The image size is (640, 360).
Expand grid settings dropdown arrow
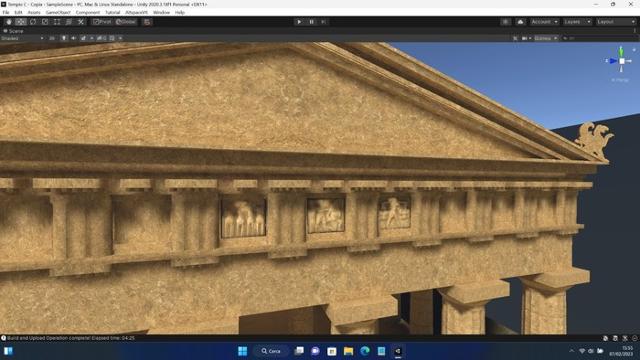(x=120, y=38)
